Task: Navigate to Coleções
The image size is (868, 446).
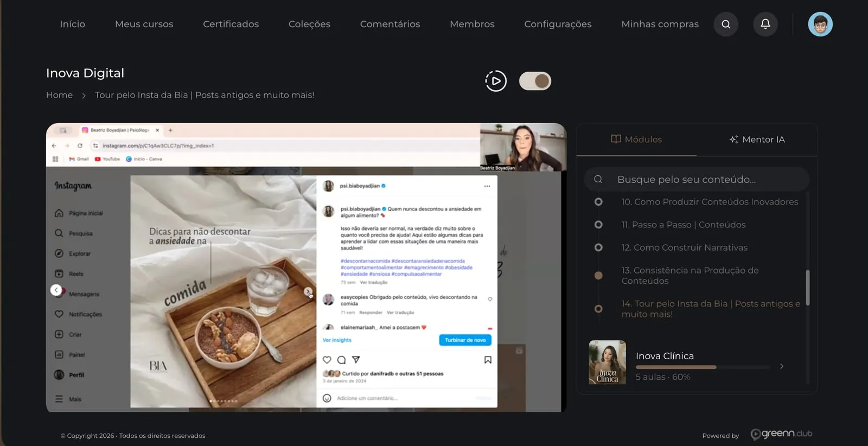Action: point(309,24)
